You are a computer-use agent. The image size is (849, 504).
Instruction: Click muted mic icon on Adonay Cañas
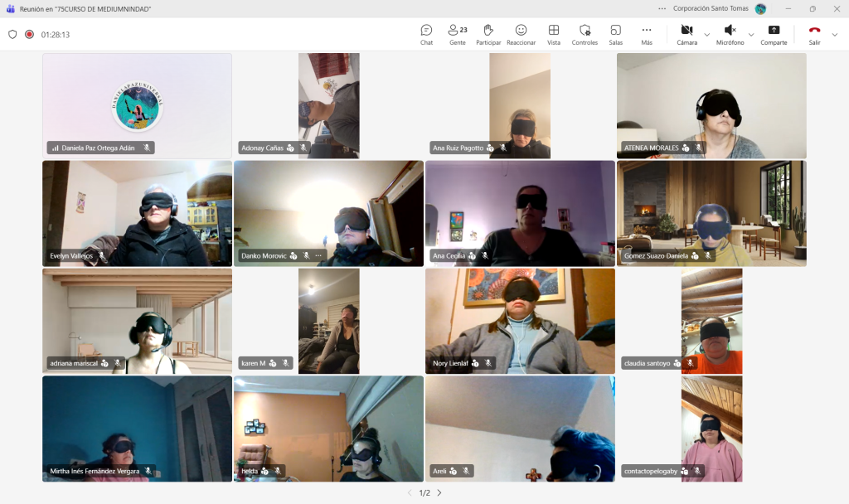(x=303, y=148)
